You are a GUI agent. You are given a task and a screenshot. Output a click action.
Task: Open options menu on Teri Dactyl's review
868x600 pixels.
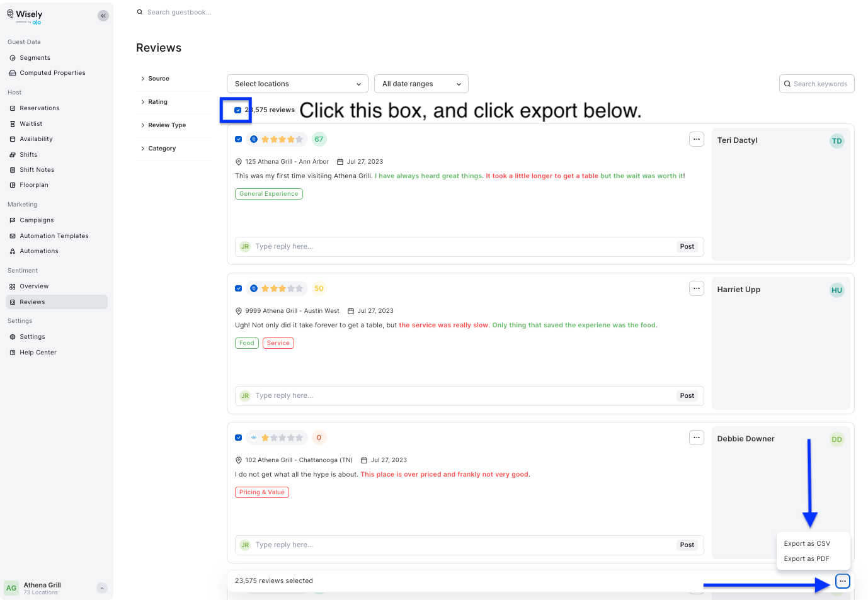pos(696,139)
